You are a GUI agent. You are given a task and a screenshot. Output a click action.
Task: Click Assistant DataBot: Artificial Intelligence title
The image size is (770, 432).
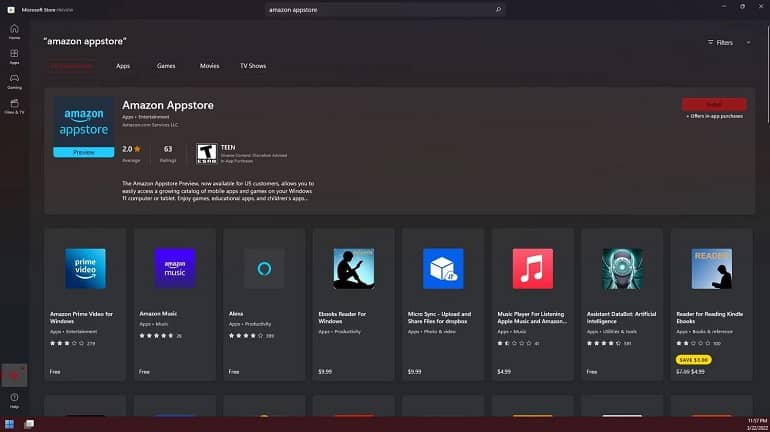(622, 317)
